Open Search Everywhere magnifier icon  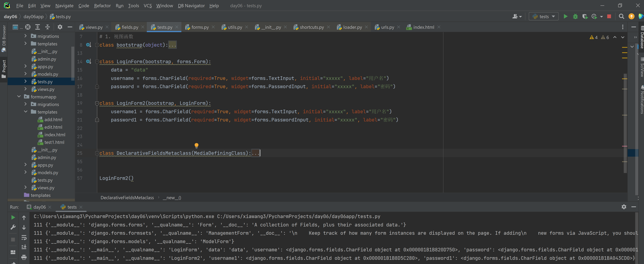(x=621, y=16)
